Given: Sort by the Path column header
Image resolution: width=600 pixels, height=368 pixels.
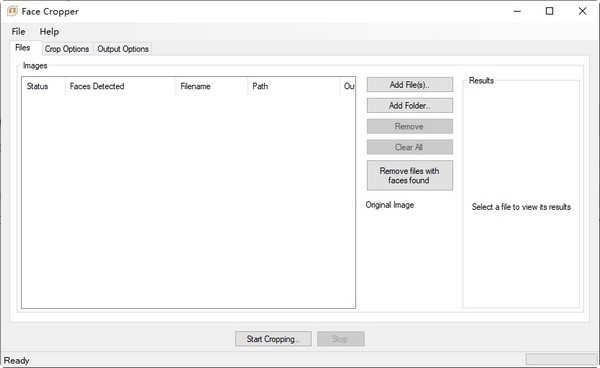Looking at the screenshot, I should click(294, 86).
